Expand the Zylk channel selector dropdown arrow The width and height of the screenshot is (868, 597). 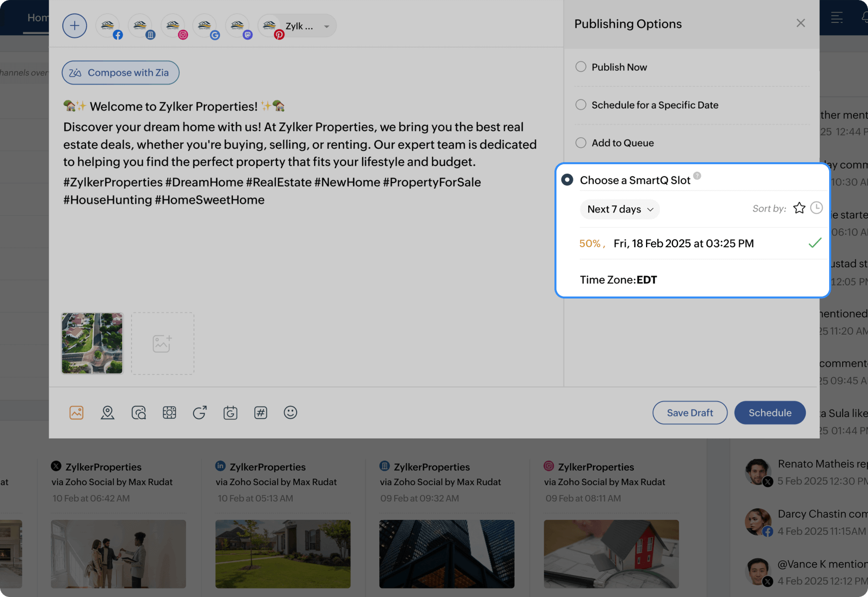(x=326, y=26)
